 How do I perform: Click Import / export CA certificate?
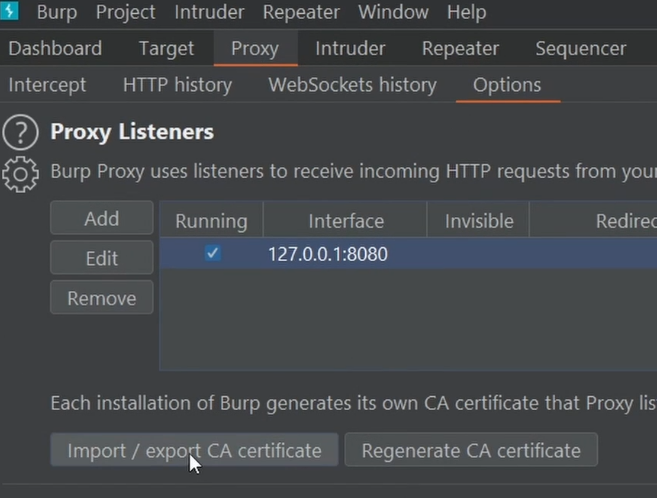pos(194,450)
